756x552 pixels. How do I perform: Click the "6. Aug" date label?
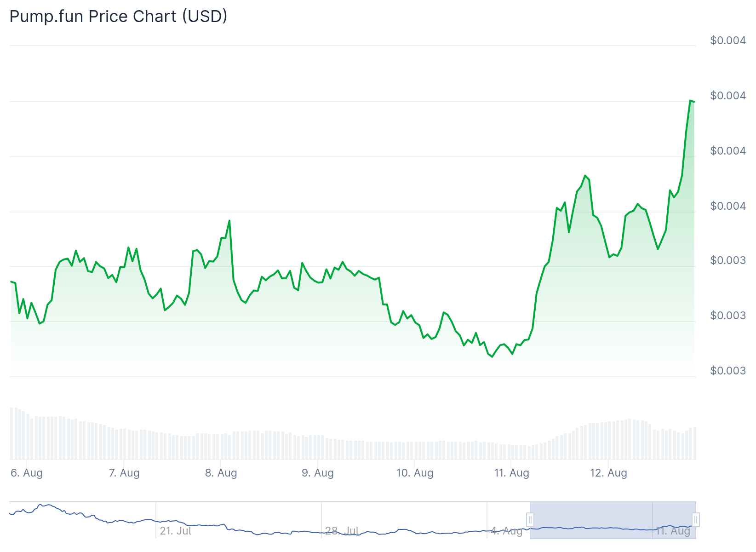[x=27, y=473]
